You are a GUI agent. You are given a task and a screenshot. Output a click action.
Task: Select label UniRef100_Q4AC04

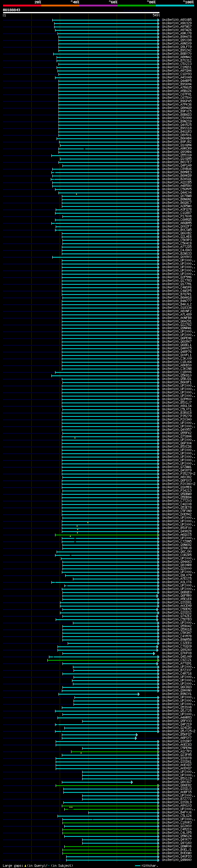pyautogui.click(x=177, y=193)
